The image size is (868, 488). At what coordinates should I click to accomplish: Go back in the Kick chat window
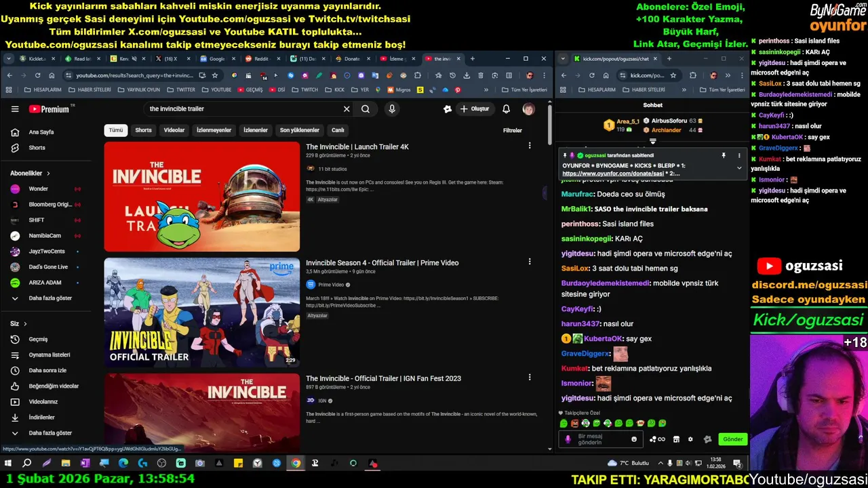(x=563, y=75)
